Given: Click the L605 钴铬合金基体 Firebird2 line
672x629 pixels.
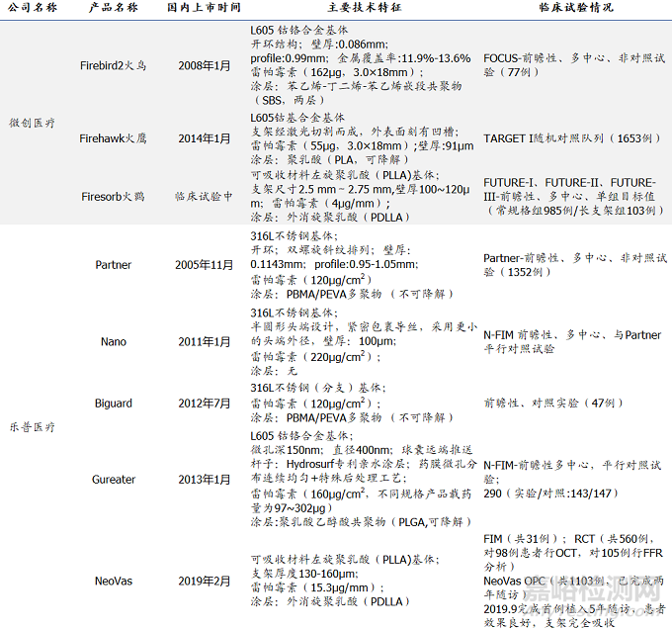Looking at the screenshot, I should point(299,30).
